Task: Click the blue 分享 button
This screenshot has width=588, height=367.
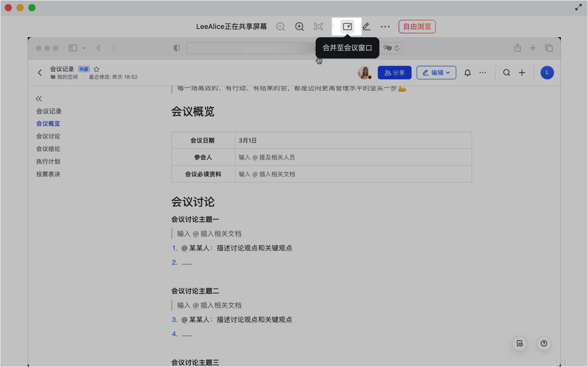Action: (x=394, y=73)
